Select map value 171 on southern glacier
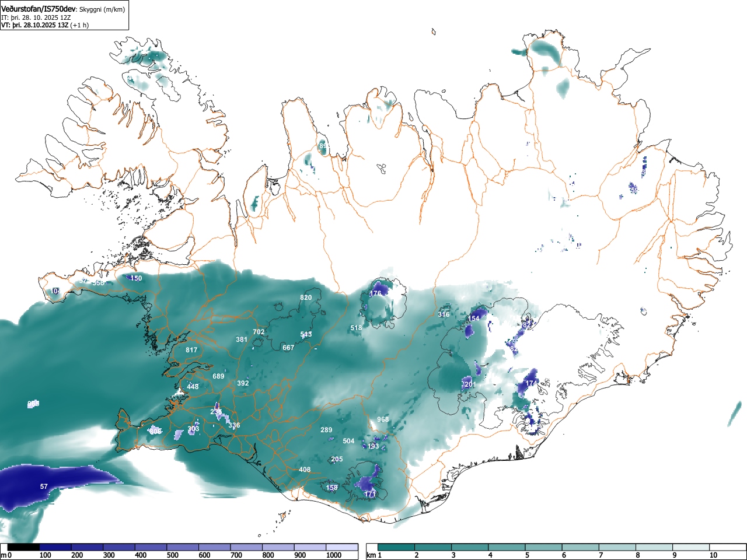Viewport: 747px width, 560px height. coord(370,494)
